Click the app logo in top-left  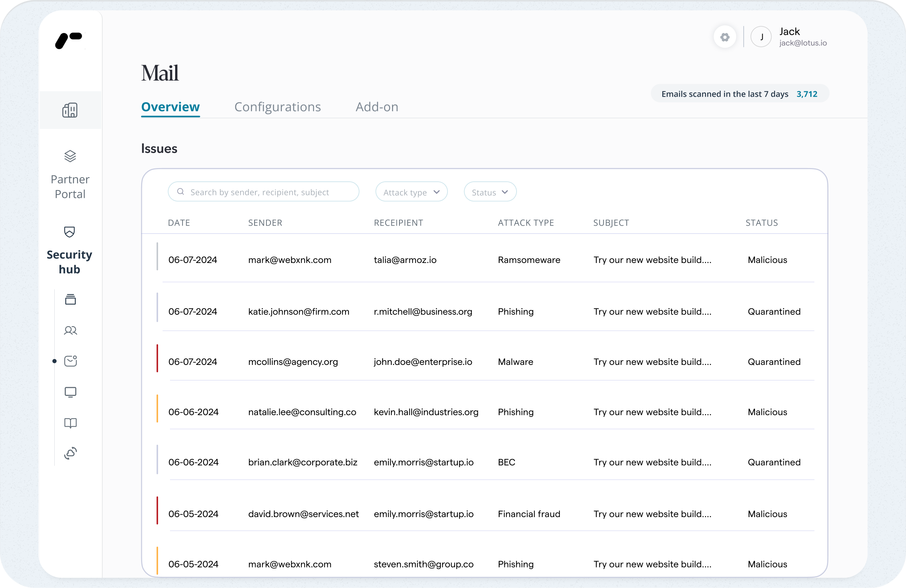pos(69,40)
